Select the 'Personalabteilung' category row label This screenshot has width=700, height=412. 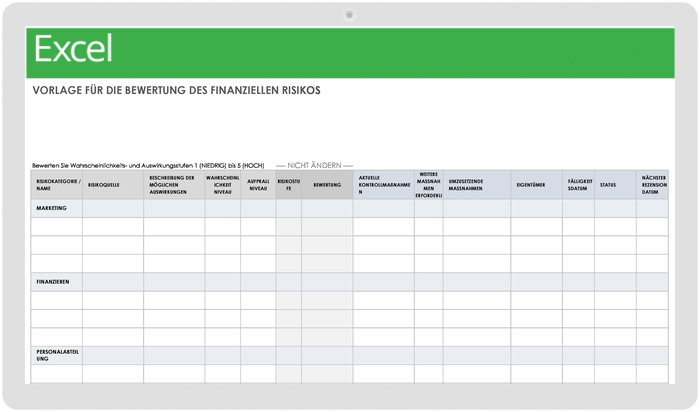tap(57, 355)
